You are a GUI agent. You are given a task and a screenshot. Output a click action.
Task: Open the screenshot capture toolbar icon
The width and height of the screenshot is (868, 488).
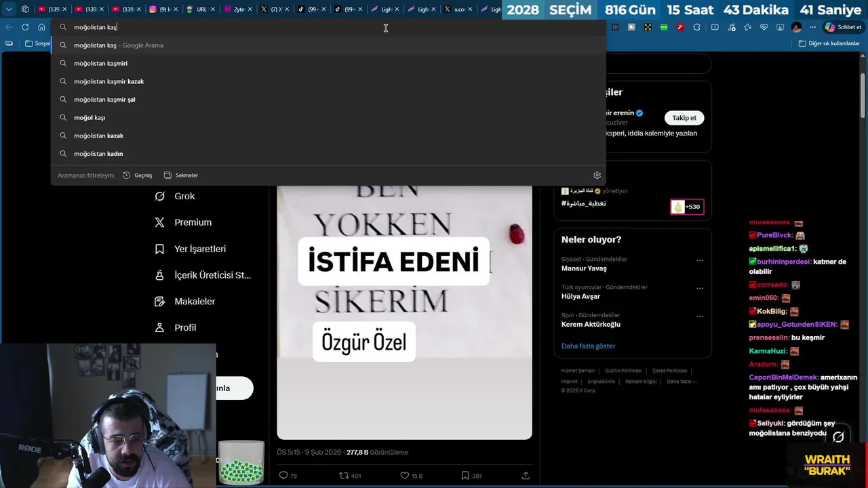click(780, 27)
